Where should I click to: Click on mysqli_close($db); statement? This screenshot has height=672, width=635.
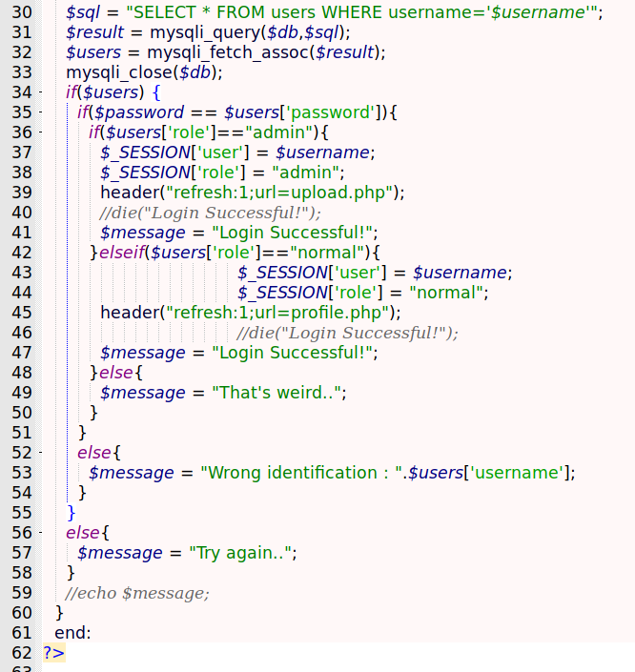(145, 72)
